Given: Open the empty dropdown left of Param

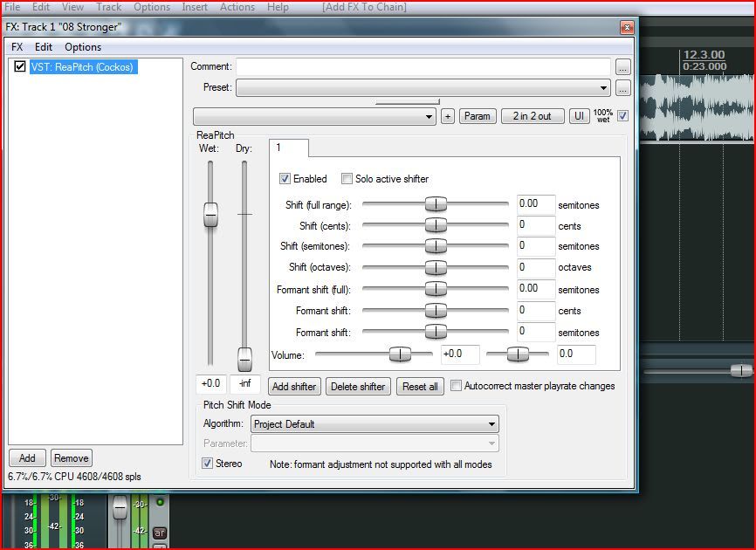Looking at the screenshot, I should (314, 116).
